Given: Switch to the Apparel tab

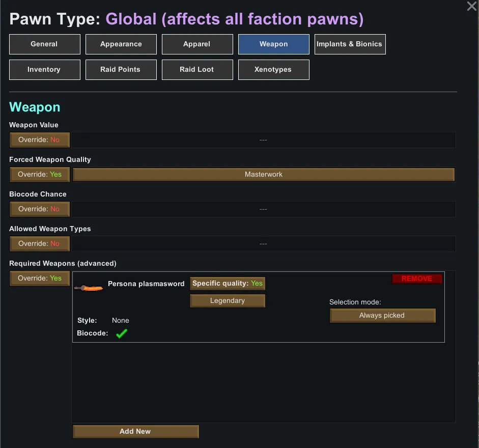Looking at the screenshot, I should pos(197,44).
